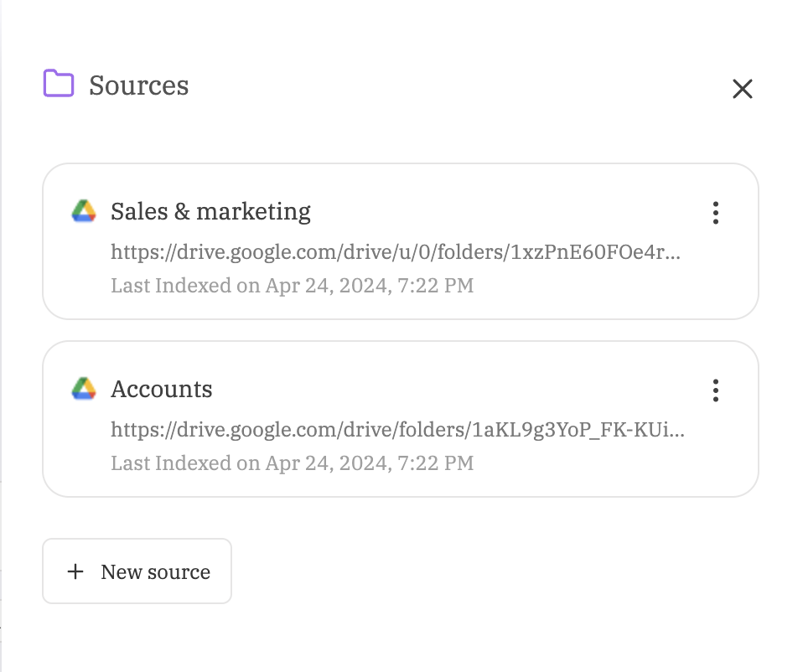Click the Sources panel heading
803x672 pixels.
click(138, 85)
